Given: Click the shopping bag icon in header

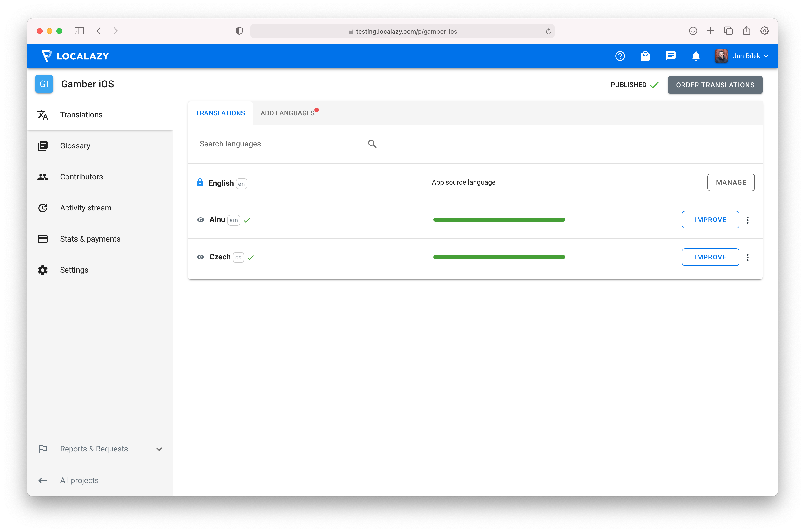Looking at the screenshot, I should click(645, 56).
